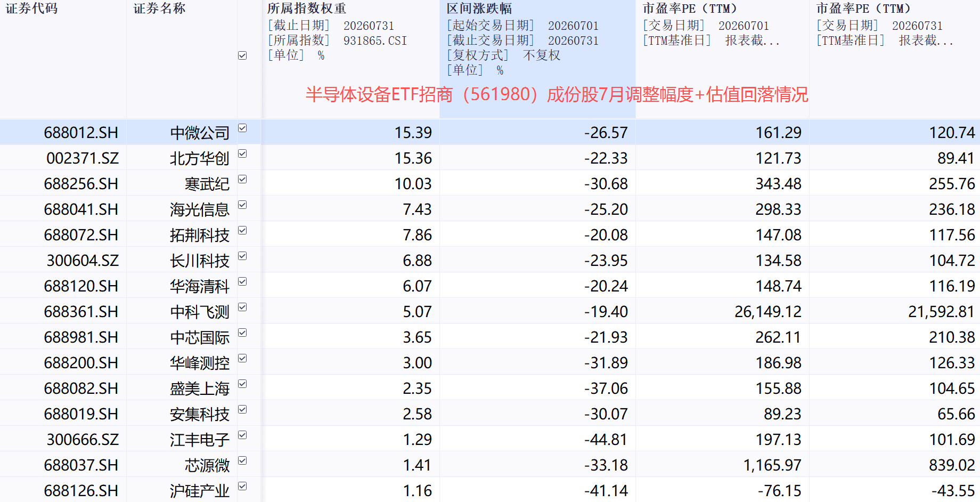
Task: Select the security name 寒武纪
Action: 207,183
